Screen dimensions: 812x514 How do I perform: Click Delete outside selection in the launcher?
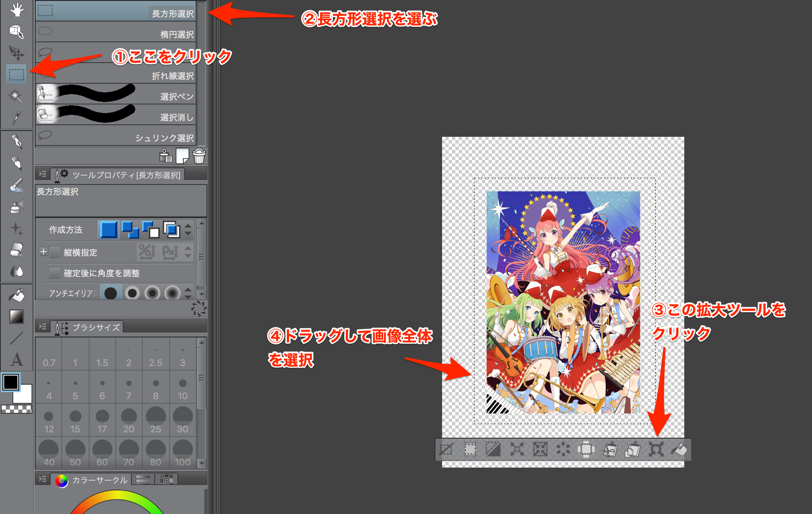[x=586, y=449]
